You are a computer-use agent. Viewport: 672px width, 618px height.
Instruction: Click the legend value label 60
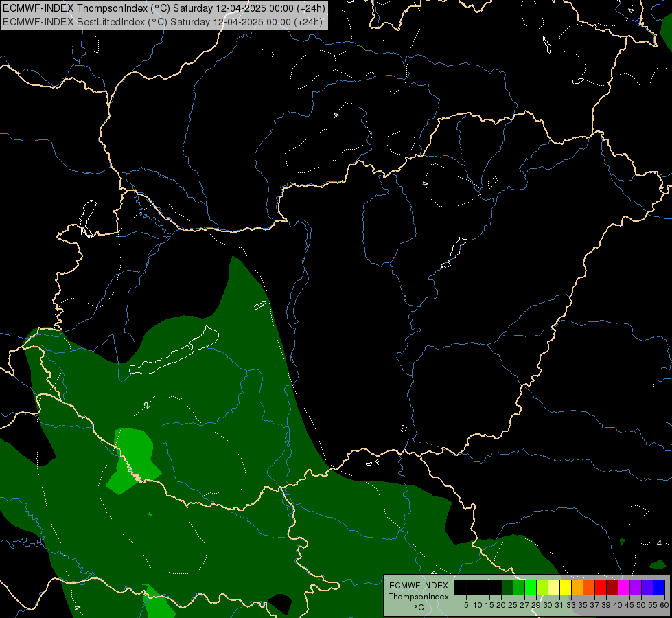pyautogui.click(x=664, y=605)
